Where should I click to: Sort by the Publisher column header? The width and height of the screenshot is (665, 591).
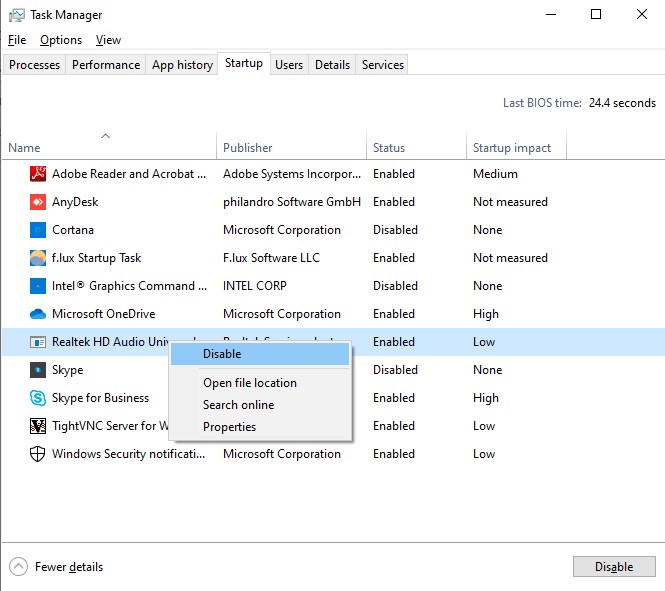[291, 148]
